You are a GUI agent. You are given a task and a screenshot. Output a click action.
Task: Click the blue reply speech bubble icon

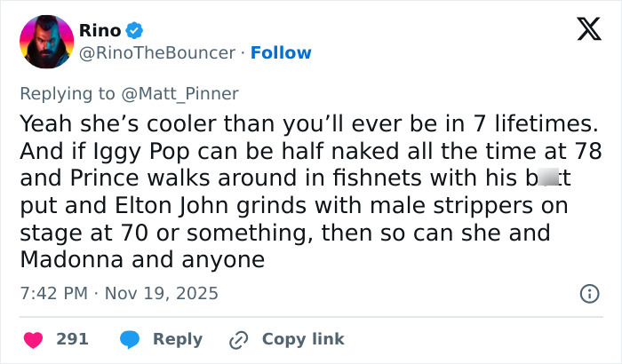(x=129, y=339)
